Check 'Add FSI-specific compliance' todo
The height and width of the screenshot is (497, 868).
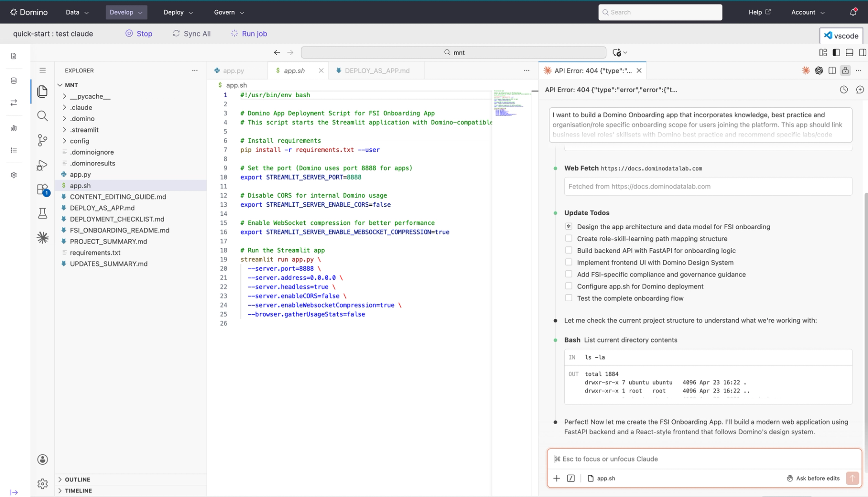(569, 274)
